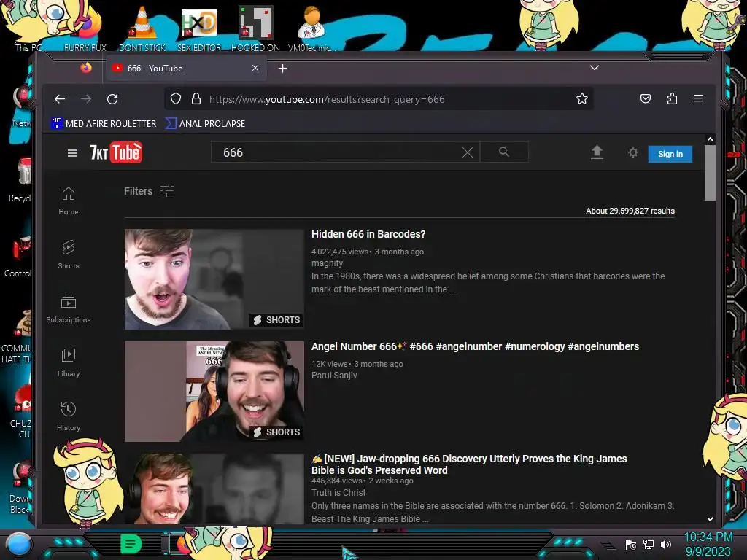The width and height of the screenshot is (747, 560).
Task: Open the VLC DONT STICK desktop shortcut
Action: 142,28
